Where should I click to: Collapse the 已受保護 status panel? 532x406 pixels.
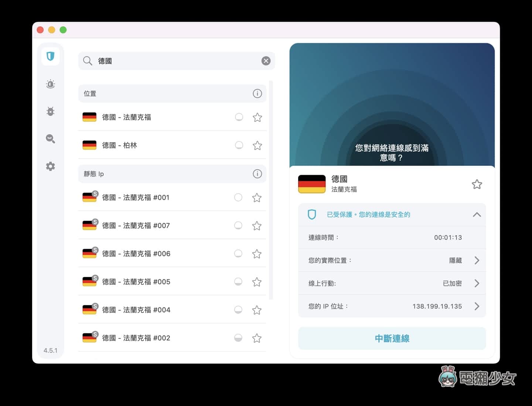click(477, 215)
